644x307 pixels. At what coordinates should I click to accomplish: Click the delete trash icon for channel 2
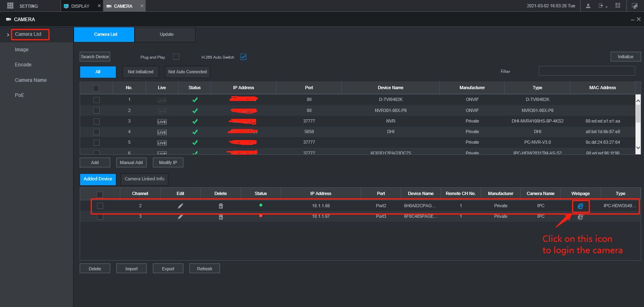click(x=221, y=206)
